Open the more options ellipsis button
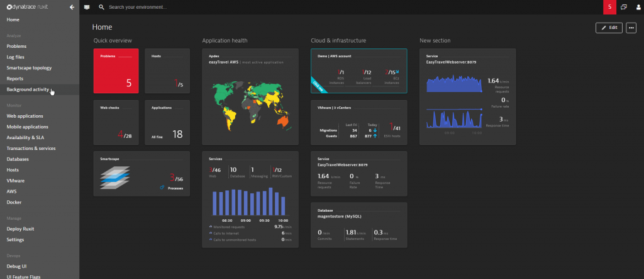This screenshot has width=644, height=279. [631, 28]
